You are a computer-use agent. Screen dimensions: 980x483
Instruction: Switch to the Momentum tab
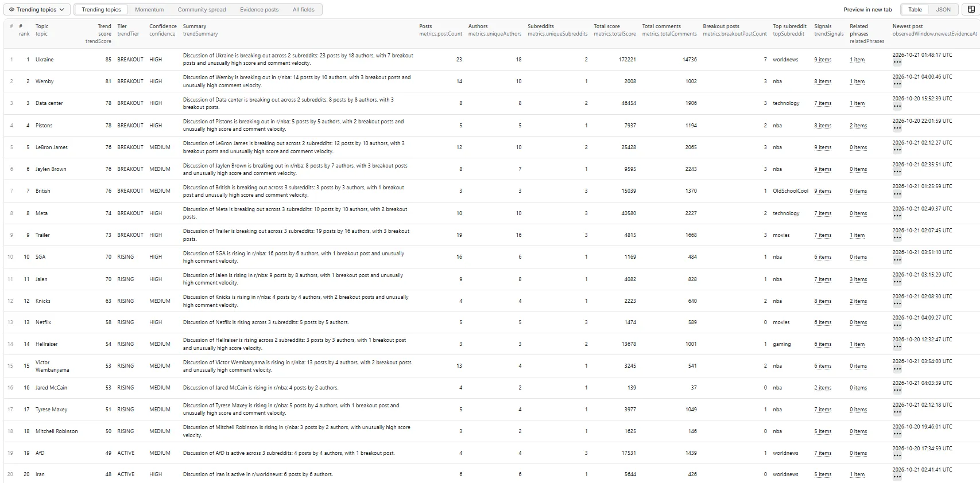[149, 10]
